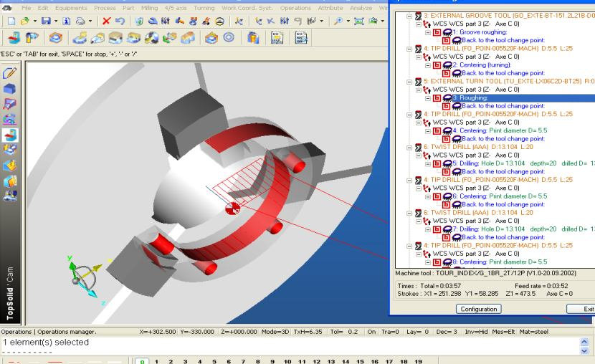Click the notepad with pencil icon in second toolbar

[277, 38]
